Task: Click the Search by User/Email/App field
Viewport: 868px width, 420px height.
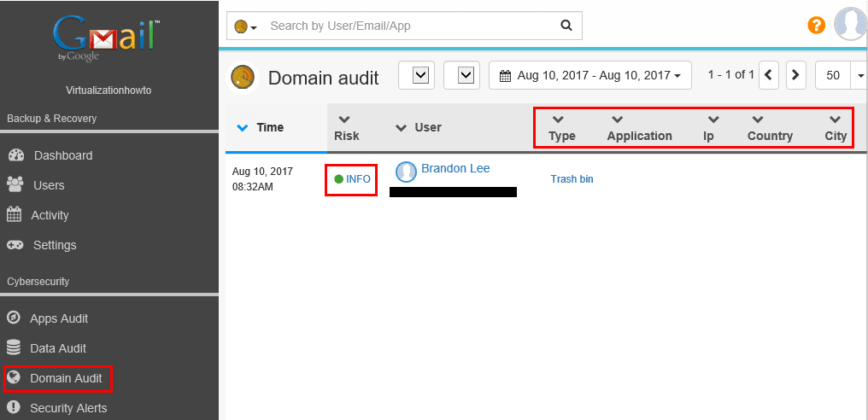Action: coord(409,26)
